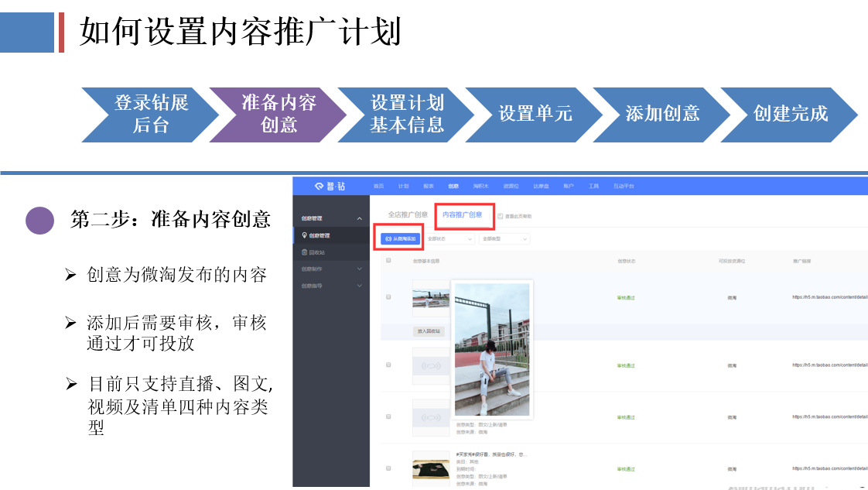
Task: Open the black T-shirt row taobao link
Action: point(830,468)
